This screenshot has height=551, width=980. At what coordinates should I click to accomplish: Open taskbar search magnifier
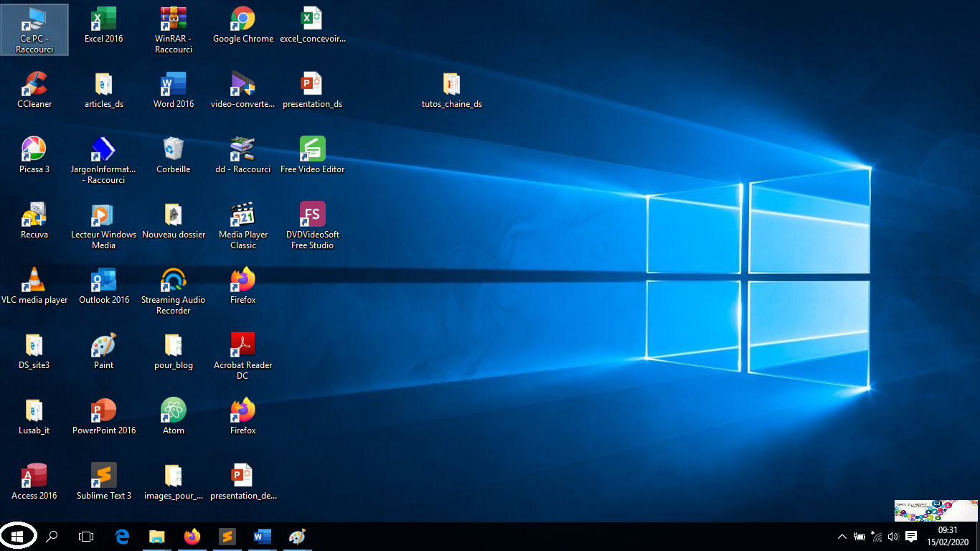point(52,537)
